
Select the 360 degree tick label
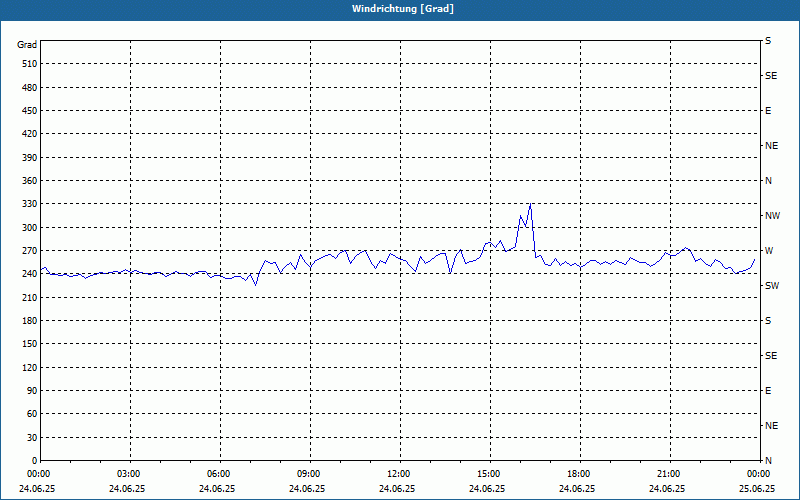(30, 181)
